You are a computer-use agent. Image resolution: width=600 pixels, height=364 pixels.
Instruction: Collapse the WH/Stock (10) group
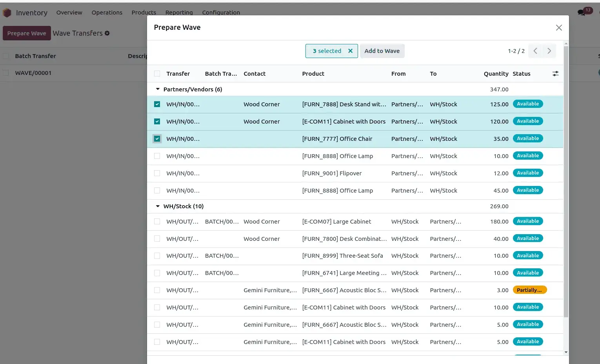(158, 206)
